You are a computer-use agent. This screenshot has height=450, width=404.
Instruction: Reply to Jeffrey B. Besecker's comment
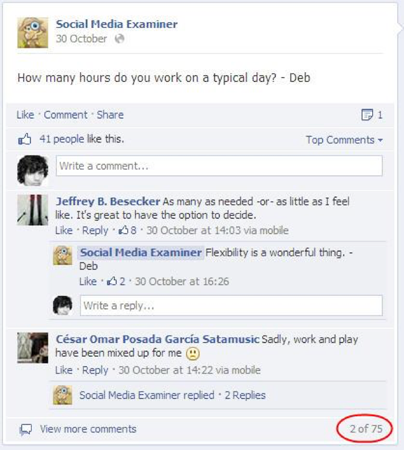click(x=95, y=230)
